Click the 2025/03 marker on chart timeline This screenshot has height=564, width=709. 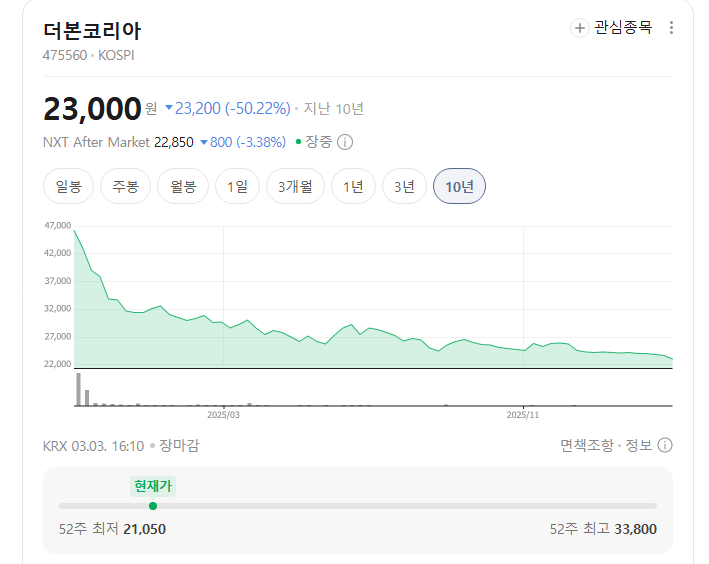[x=223, y=415]
